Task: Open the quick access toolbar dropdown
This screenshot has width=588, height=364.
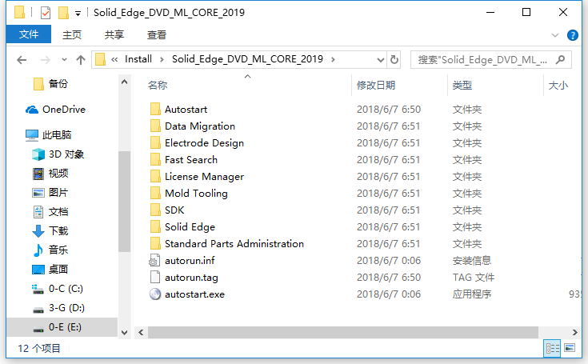Action: pyautogui.click(x=78, y=14)
